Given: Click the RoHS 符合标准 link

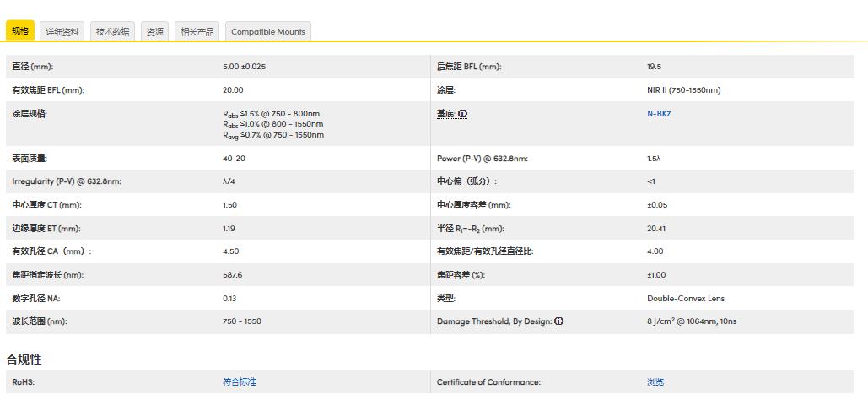Looking at the screenshot, I should click(x=239, y=382).
